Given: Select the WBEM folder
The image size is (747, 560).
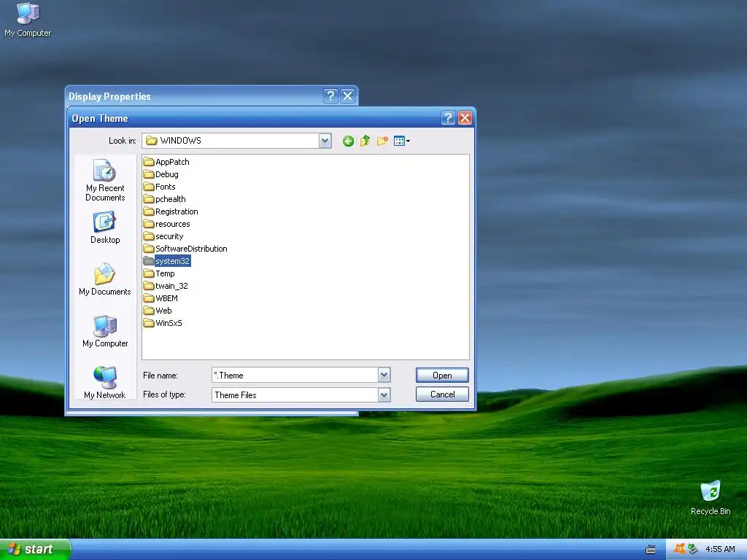Looking at the screenshot, I should coord(160,298).
